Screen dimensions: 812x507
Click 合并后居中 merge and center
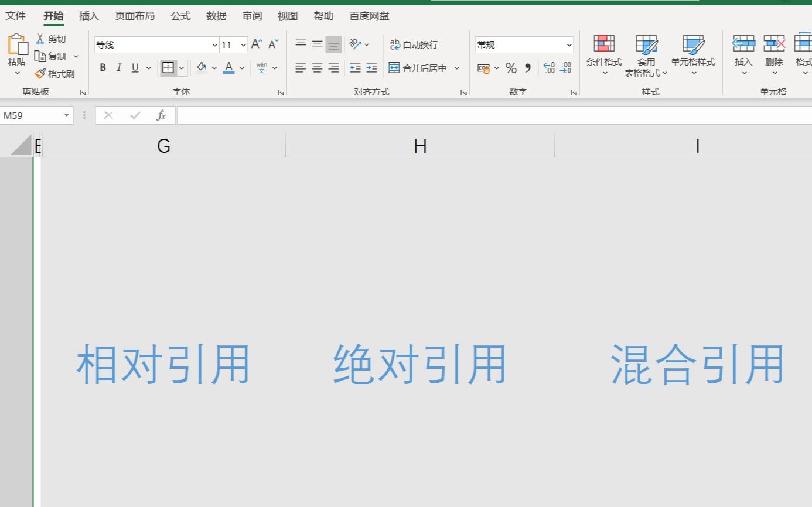418,68
